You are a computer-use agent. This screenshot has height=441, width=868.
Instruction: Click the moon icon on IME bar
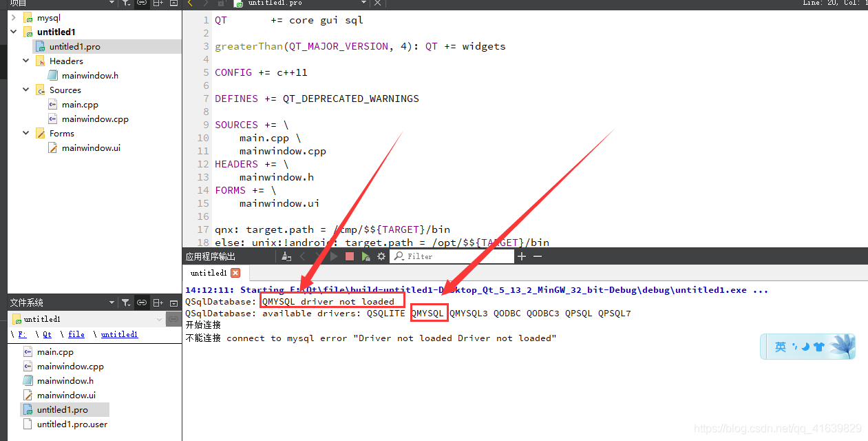[x=805, y=347]
